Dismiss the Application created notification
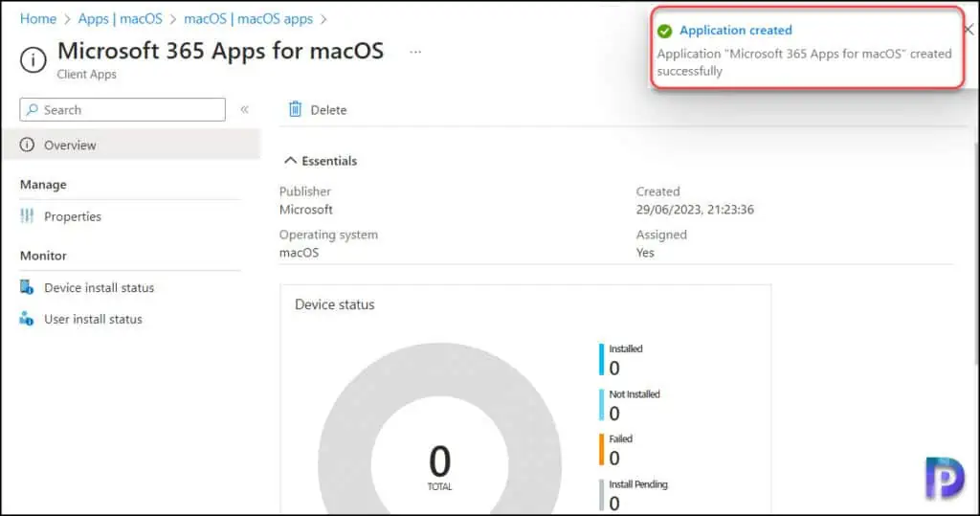The image size is (980, 516). click(969, 30)
